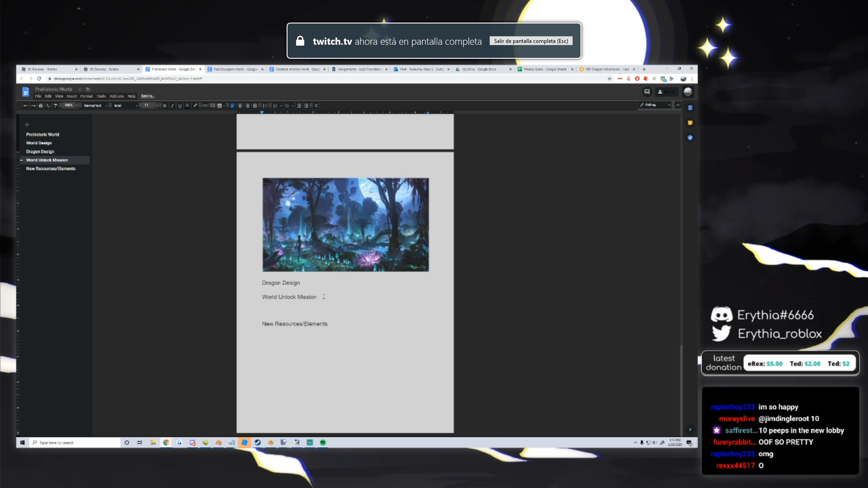Open the Editing mode dropdown
Screen dimensions: 868x488
[x=655, y=105]
